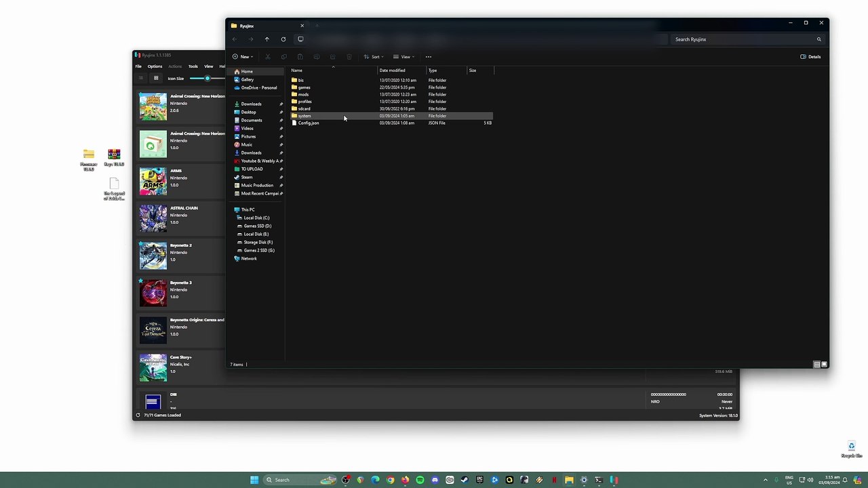Open the Ryujinx View menu
Screen dimensions: 868x488
(209, 66)
